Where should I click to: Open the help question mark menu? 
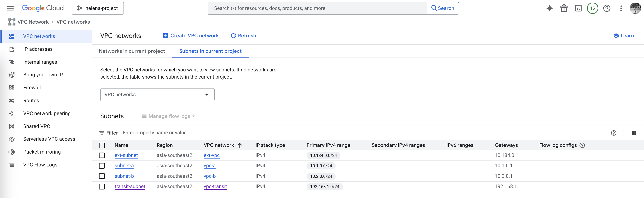tap(607, 8)
